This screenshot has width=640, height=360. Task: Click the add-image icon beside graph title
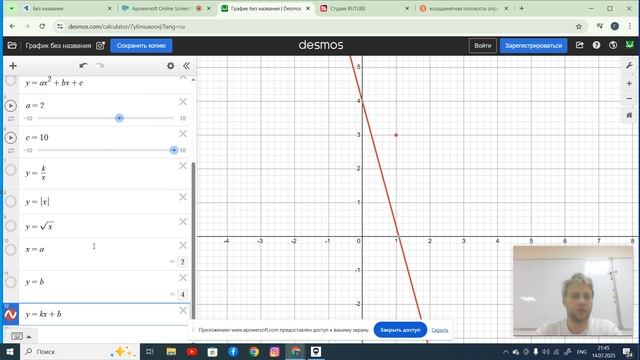point(100,45)
